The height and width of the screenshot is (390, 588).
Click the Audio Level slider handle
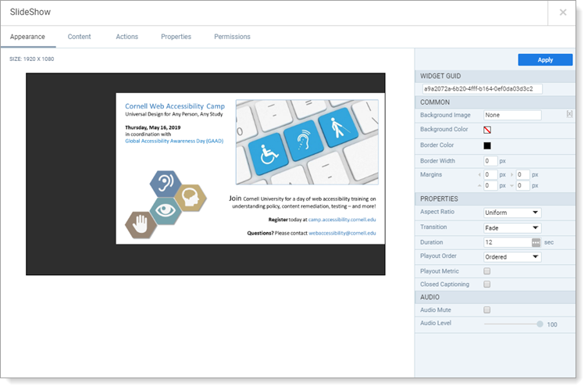click(540, 324)
